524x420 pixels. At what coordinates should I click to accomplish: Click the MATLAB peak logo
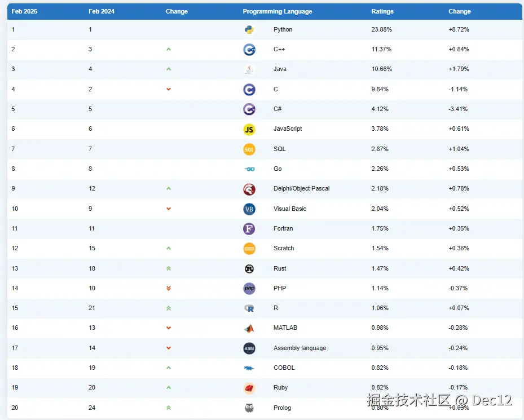[249, 328]
